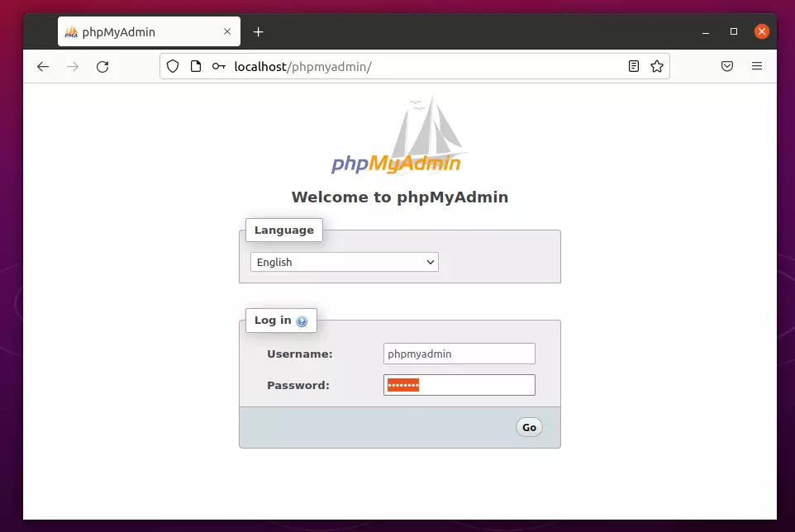This screenshot has width=795, height=532.
Task: Go back with the browser back arrow
Action: click(43, 66)
